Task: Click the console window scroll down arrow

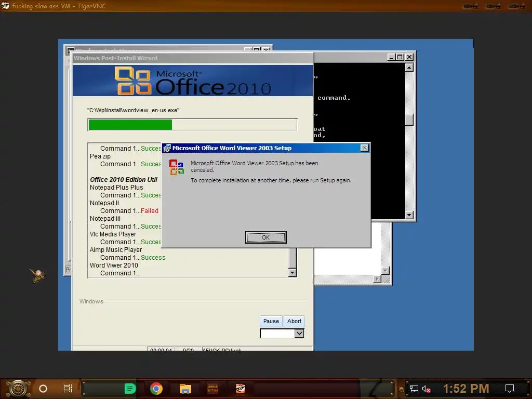Action: [x=409, y=215]
